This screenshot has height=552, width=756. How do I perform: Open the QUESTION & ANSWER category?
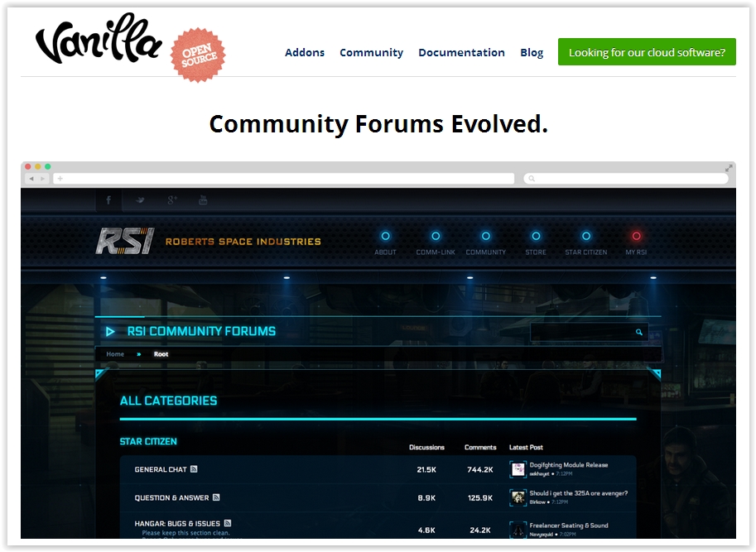point(171,498)
